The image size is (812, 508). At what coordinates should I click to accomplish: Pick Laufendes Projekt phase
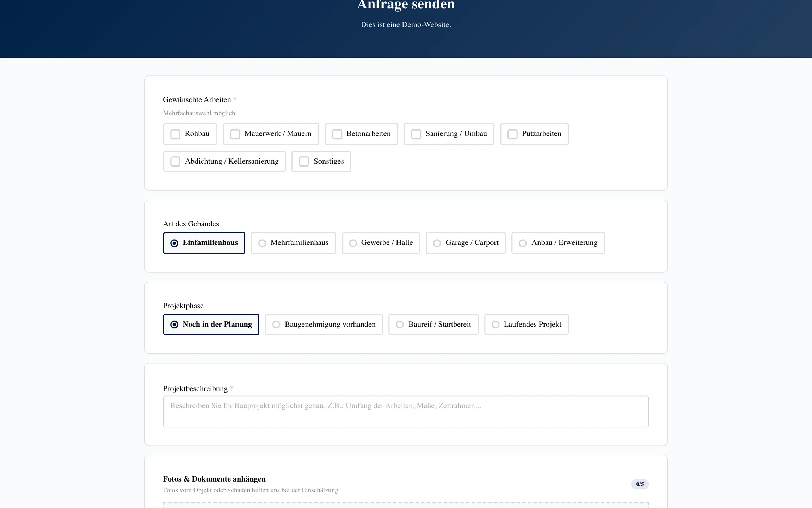[496, 325]
